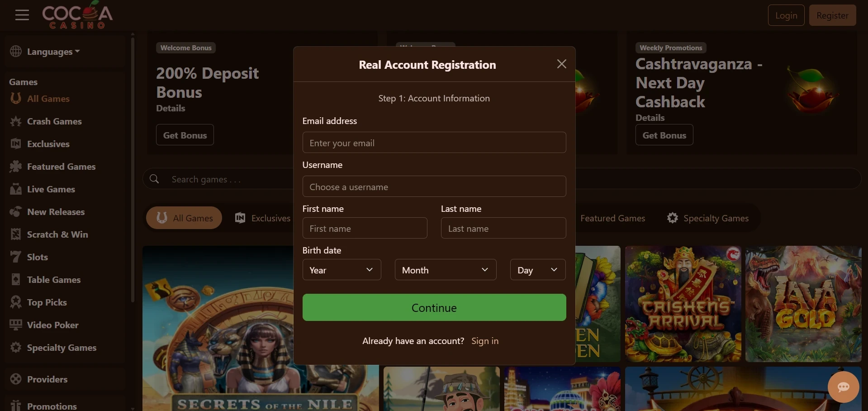This screenshot has width=868, height=411.
Task: Focus the Email address input field
Action: tap(434, 143)
